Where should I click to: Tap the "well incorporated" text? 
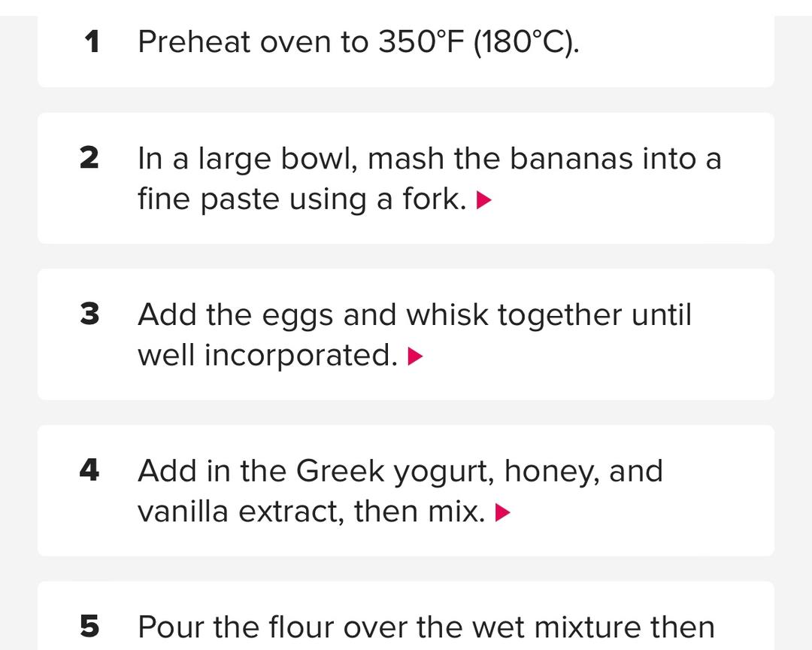(267, 355)
